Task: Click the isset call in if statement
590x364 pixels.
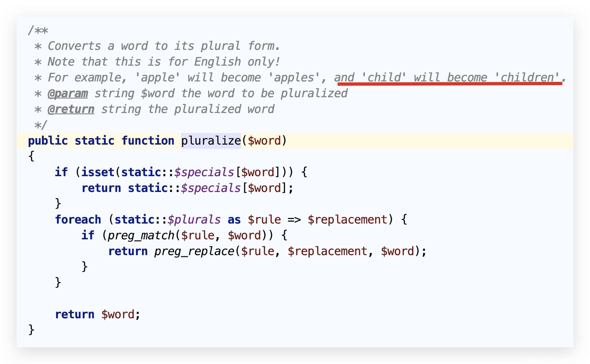Action: (x=98, y=172)
